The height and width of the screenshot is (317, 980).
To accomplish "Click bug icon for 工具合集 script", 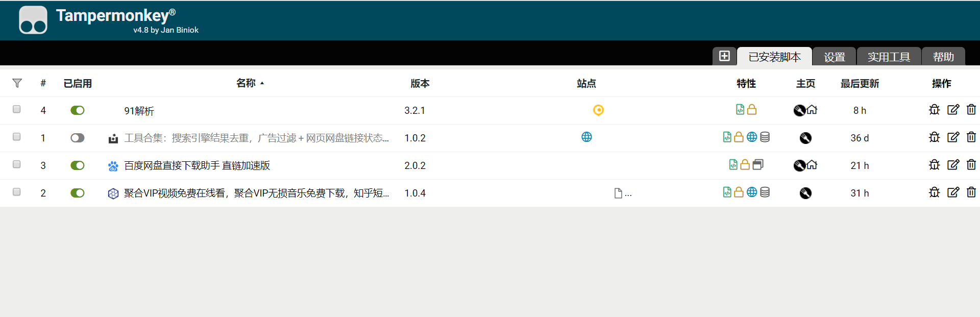I will point(934,137).
